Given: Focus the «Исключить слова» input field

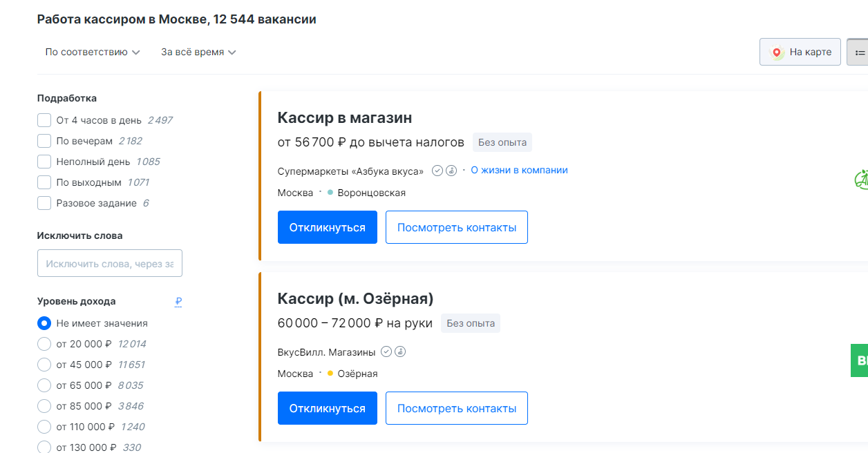Looking at the screenshot, I should click(x=110, y=263).
